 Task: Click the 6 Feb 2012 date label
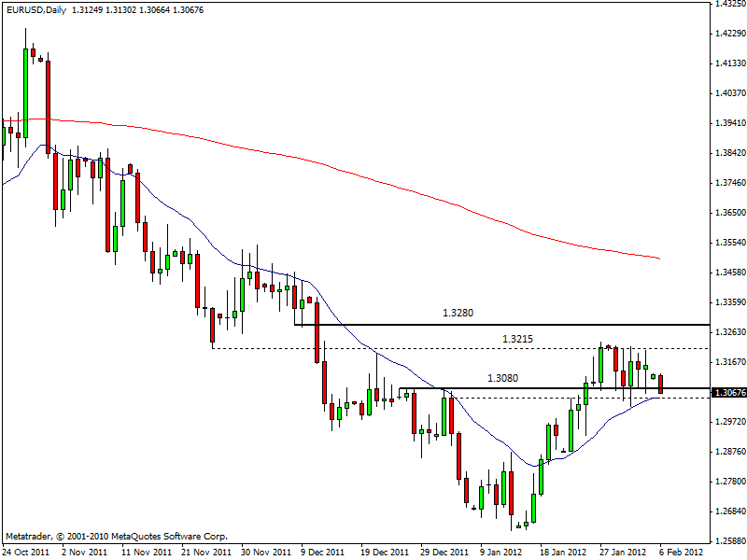(x=676, y=552)
